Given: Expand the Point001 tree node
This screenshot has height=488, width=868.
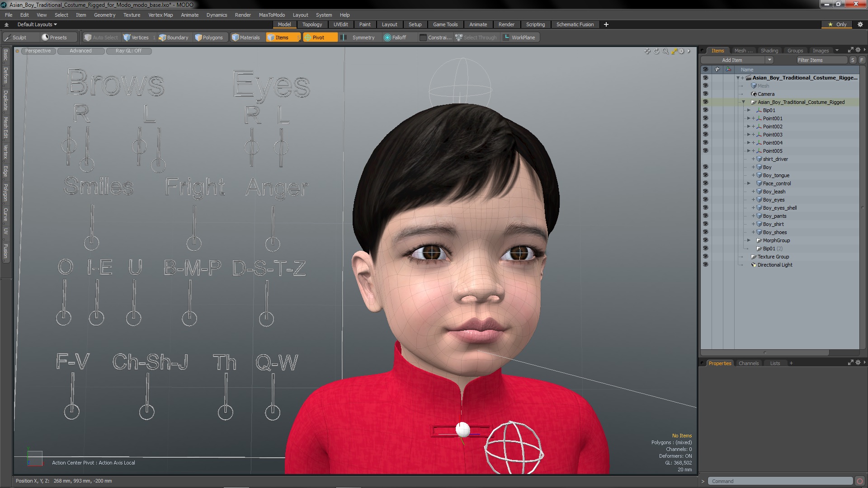Looking at the screenshot, I should [x=749, y=118].
